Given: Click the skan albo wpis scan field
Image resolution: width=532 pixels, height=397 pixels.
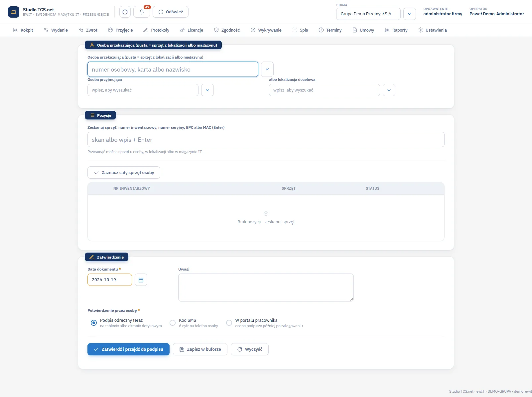Looking at the screenshot, I should [266, 139].
